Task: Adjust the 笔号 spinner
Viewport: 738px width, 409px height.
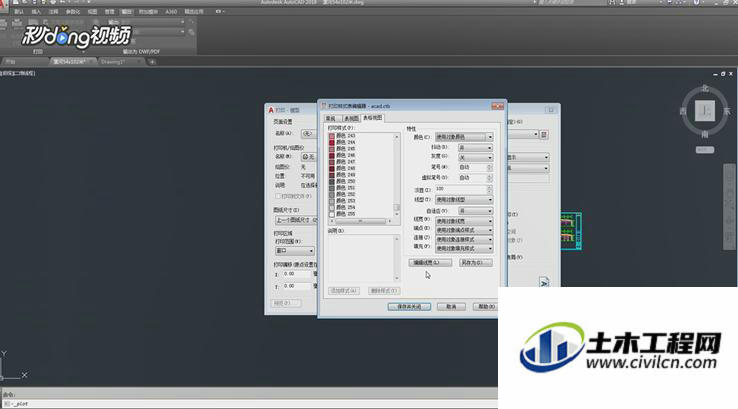Action: [489, 168]
